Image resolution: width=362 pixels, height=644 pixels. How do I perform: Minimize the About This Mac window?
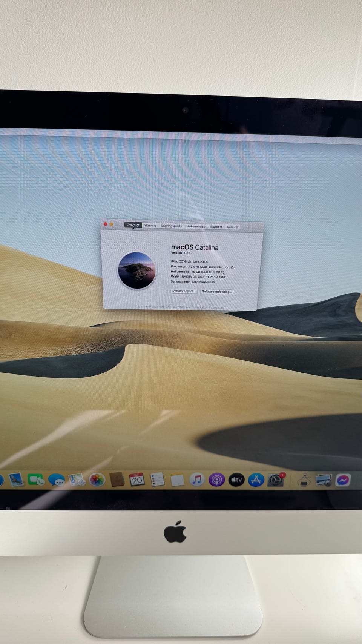[111, 224]
